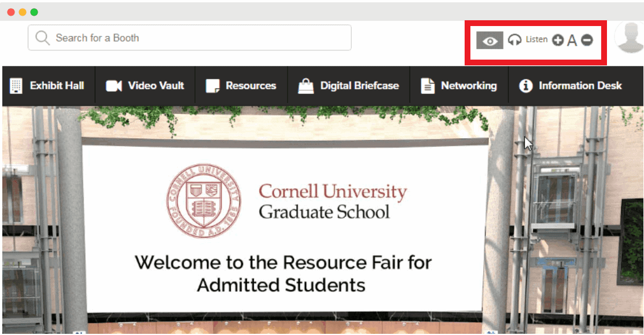Close the window with red button

coord(11,12)
